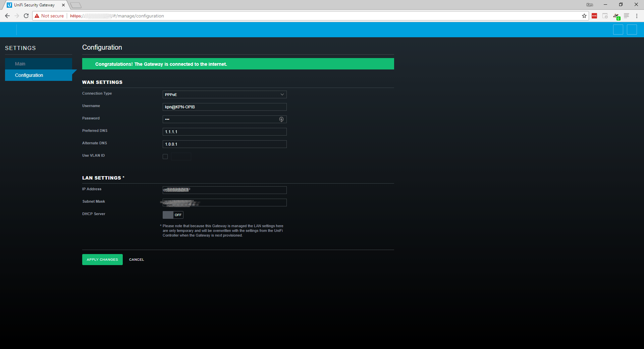Minimize the browser window
The image size is (644, 349).
point(605,5)
